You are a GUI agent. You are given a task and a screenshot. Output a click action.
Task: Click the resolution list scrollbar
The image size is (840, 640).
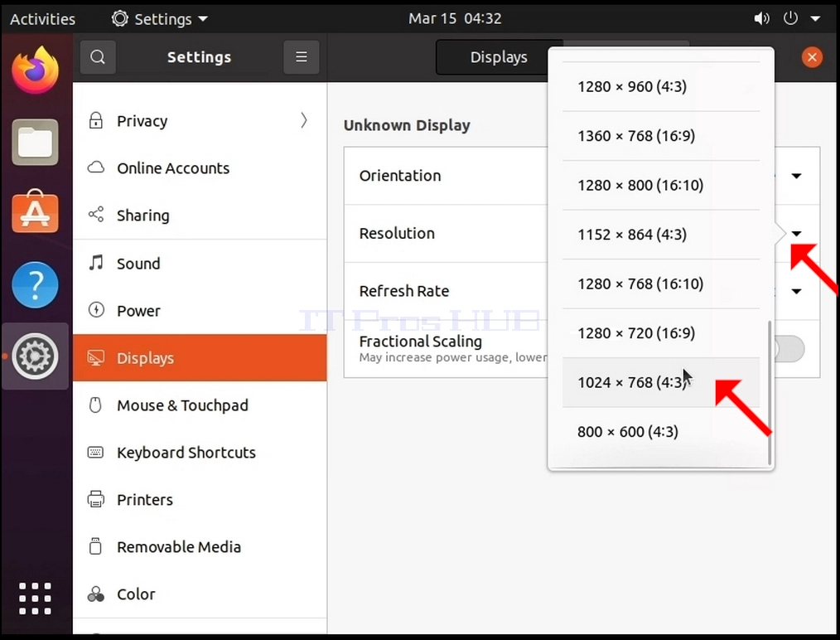point(770,393)
